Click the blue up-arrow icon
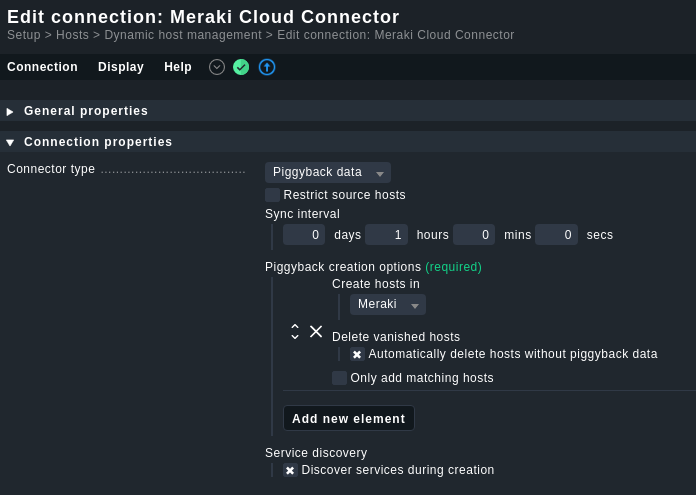 (x=267, y=67)
